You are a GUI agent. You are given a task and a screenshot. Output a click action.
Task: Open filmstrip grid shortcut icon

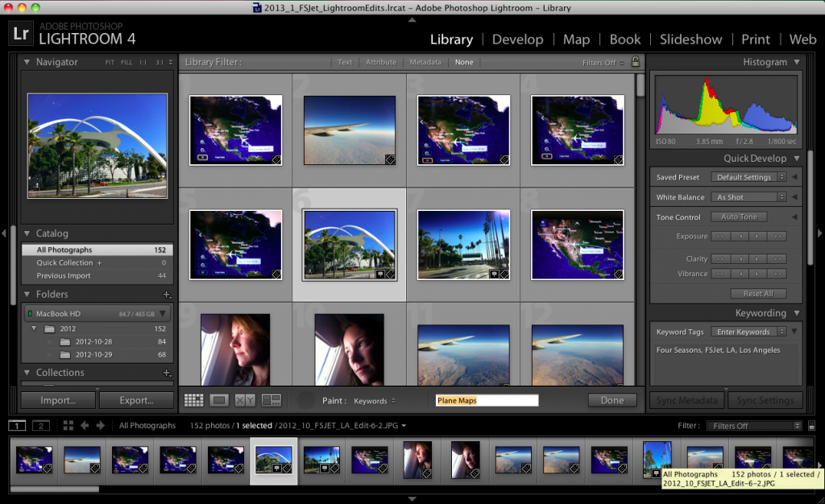point(68,426)
